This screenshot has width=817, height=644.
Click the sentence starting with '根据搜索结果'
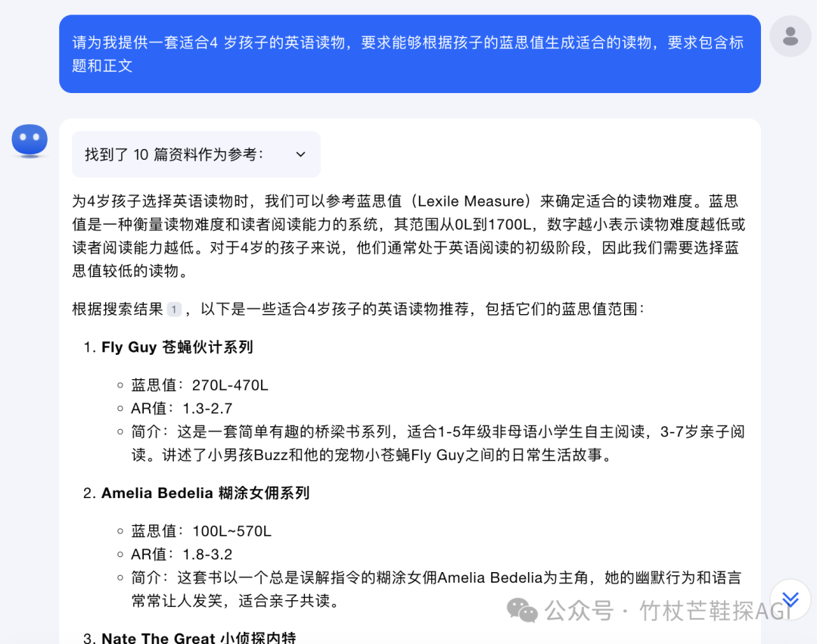point(359,309)
